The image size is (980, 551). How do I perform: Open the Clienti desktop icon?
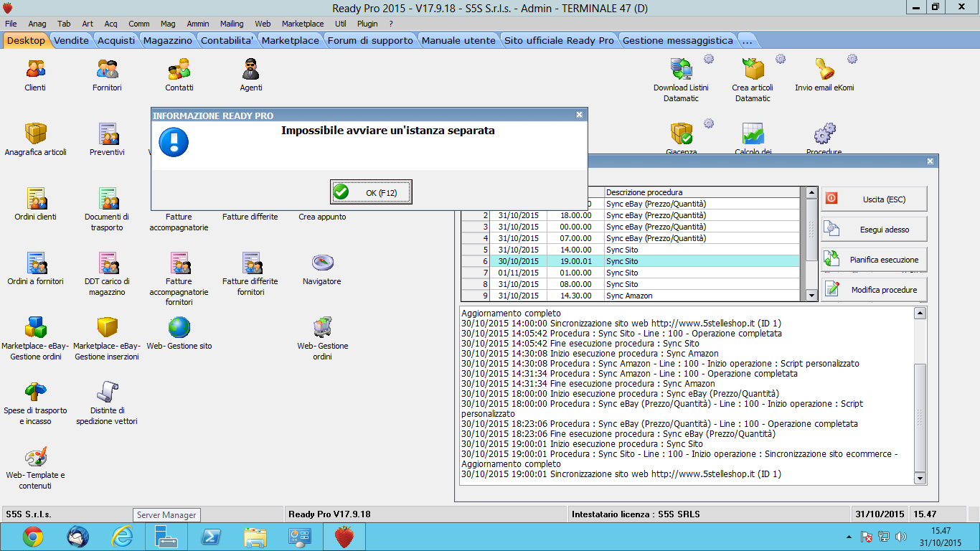(x=35, y=70)
